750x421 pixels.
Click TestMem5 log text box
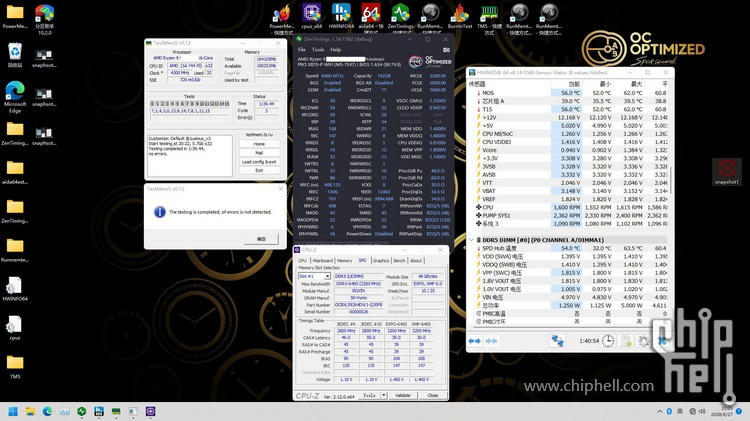(x=190, y=156)
